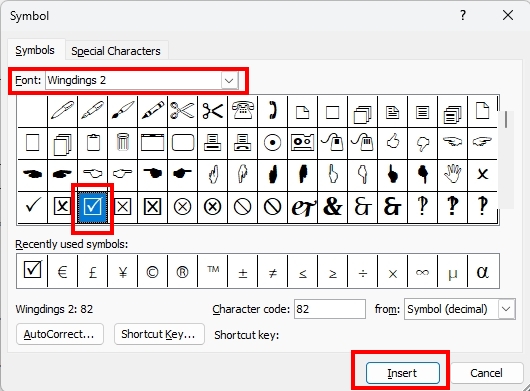The width and height of the screenshot is (530, 391).
Task: Choose the small x symbol beside open hand
Action: click(x=482, y=175)
